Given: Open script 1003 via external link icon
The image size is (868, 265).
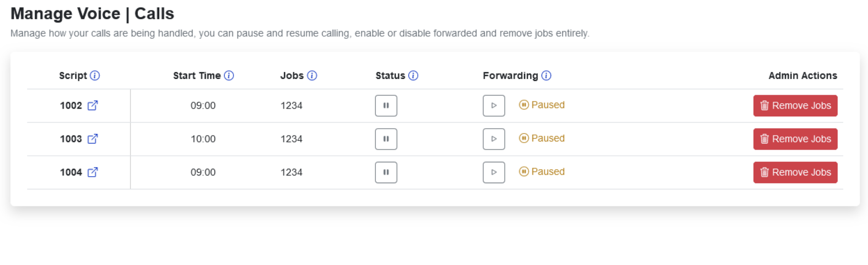Looking at the screenshot, I should click(x=93, y=139).
